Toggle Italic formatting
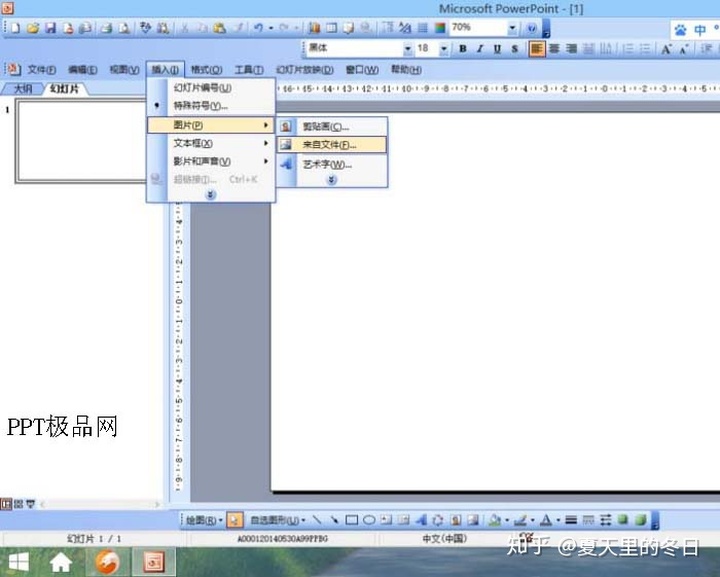This screenshot has width=720, height=577. coord(480,49)
